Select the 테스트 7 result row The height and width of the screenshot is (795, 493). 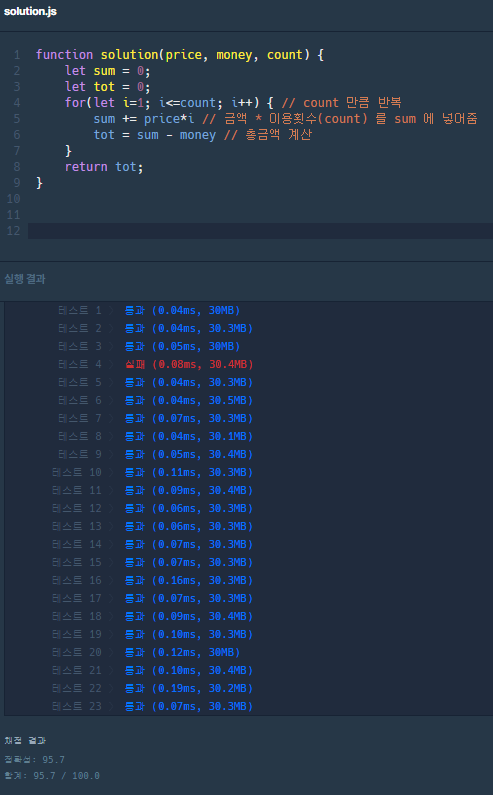[x=155, y=418]
